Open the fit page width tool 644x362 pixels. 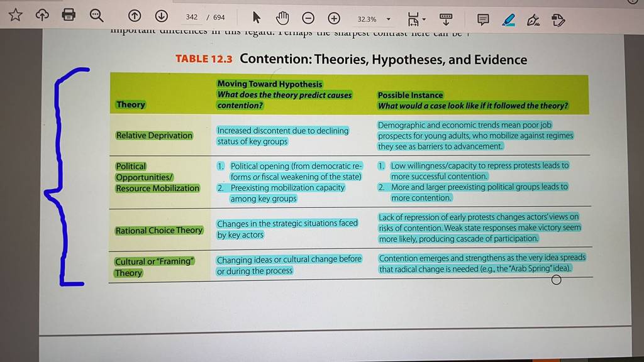(413, 19)
